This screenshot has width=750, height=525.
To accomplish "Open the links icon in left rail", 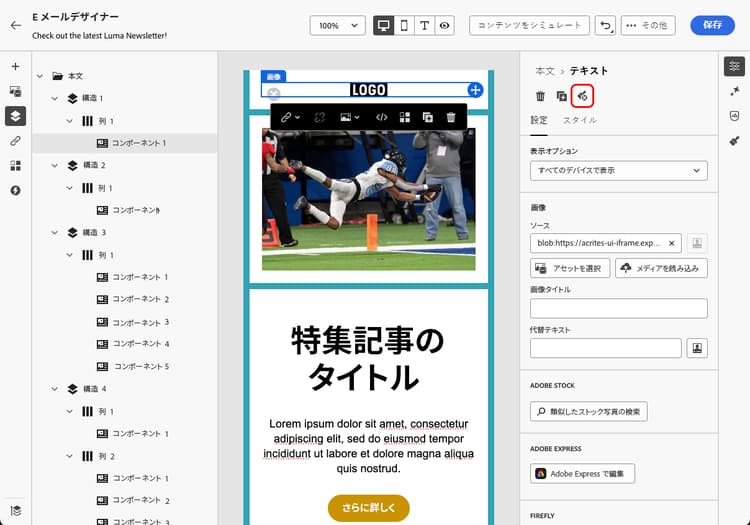I will click(x=15, y=141).
